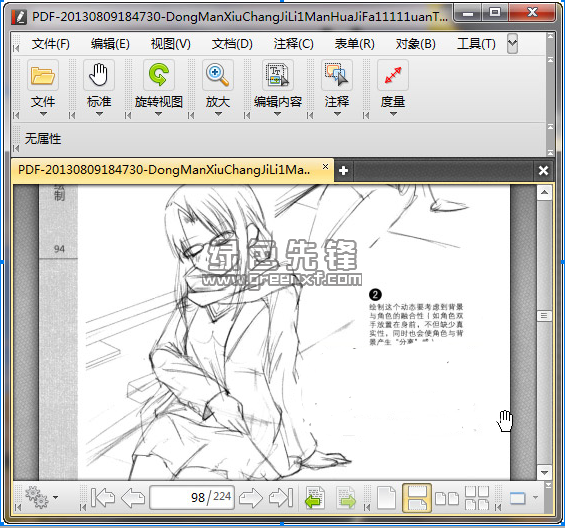The image size is (565, 528).
Task: Expand the 旋转视图 dropdown arrow
Action: (159, 114)
